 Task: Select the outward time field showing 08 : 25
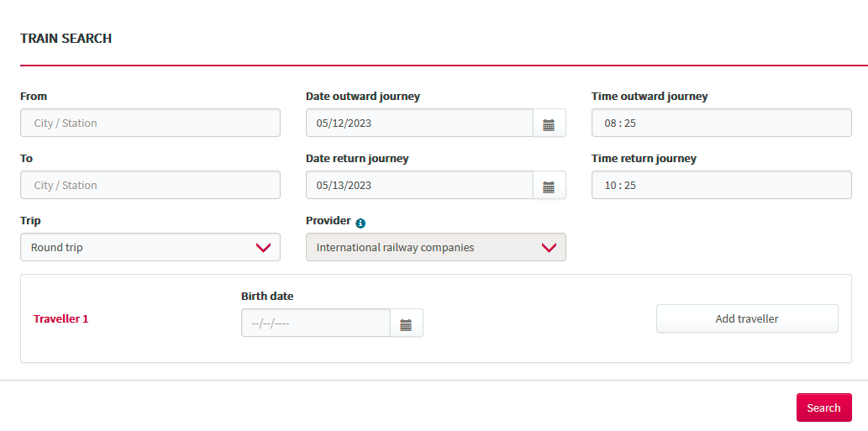(721, 123)
